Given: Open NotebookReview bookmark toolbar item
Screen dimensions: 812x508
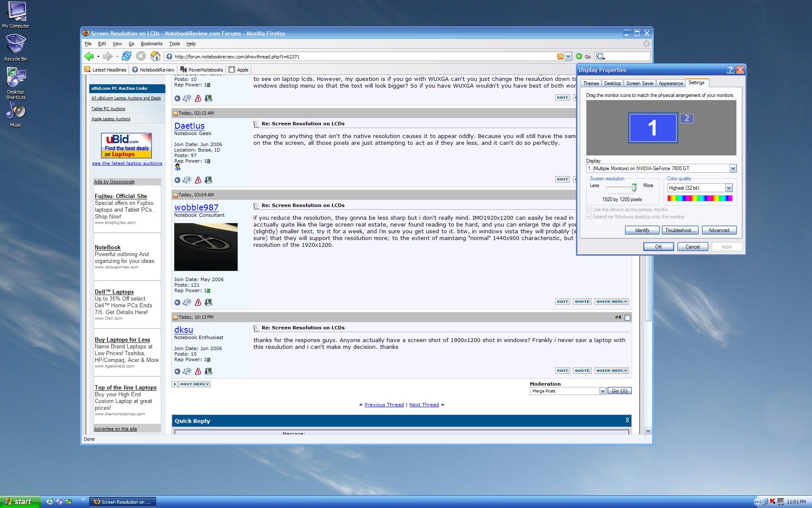Looking at the screenshot, I should coord(153,70).
